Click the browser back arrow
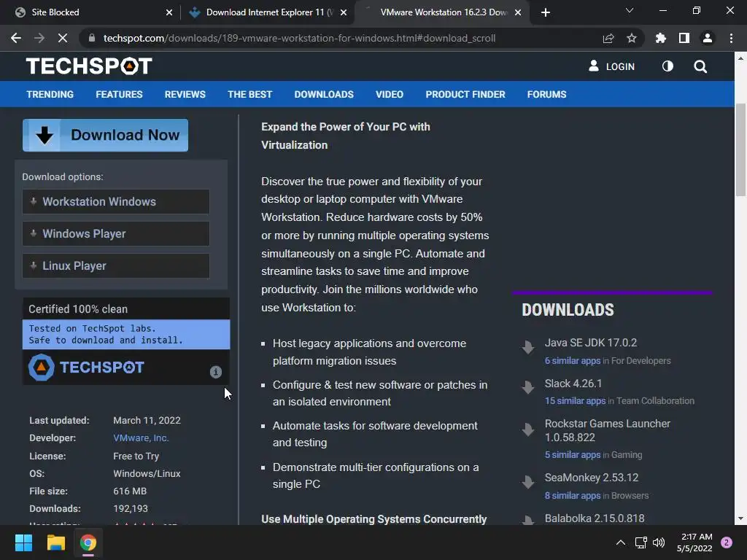Viewport: 747px width, 560px height. 16,38
